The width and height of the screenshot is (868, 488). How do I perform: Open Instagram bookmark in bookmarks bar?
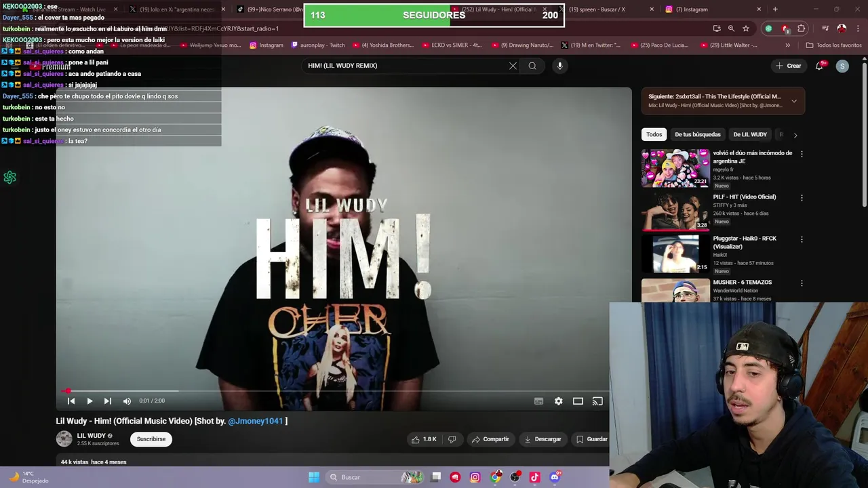tap(267, 45)
